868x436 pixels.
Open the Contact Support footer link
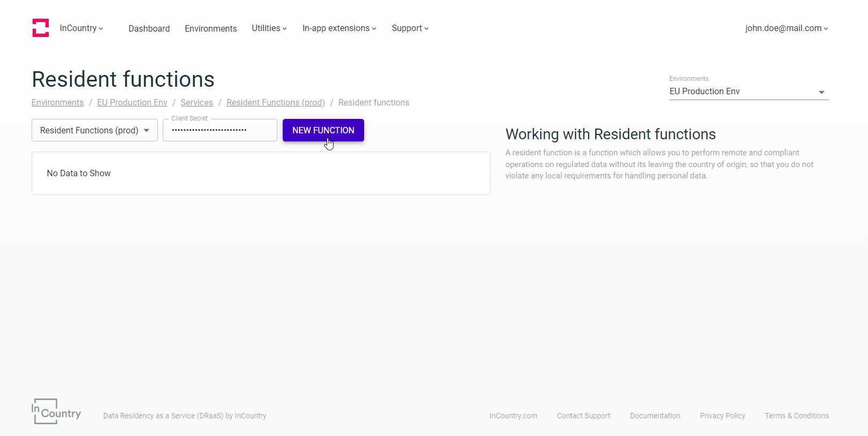(584, 416)
